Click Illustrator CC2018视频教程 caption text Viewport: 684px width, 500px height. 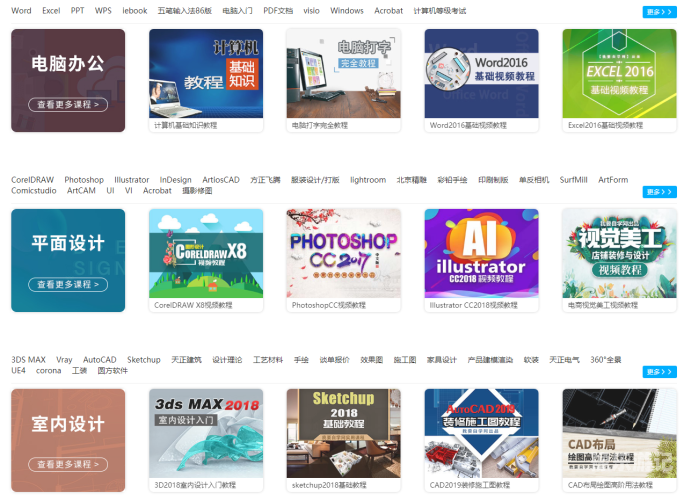pyautogui.click(x=473, y=305)
